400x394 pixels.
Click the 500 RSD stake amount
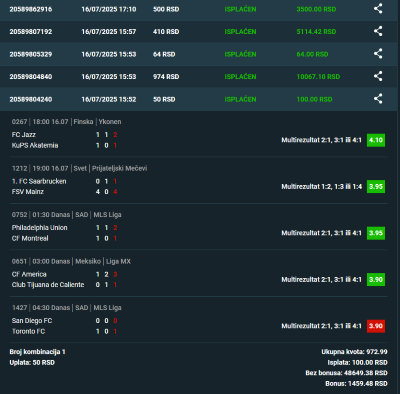click(166, 9)
